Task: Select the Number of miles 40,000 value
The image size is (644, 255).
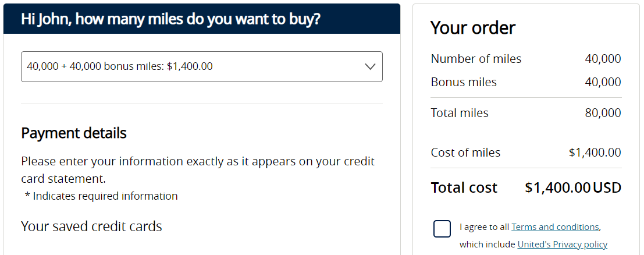Action: tap(603, 59)
